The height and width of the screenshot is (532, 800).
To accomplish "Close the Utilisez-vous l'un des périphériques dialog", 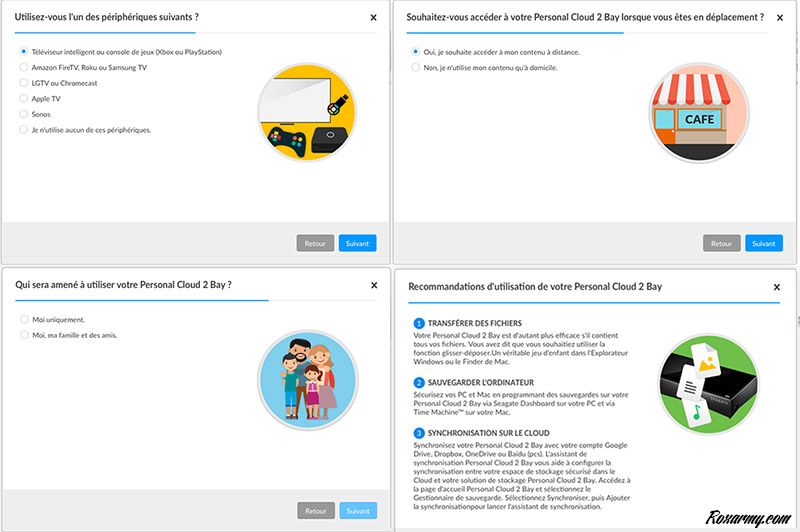I will 373,17.
